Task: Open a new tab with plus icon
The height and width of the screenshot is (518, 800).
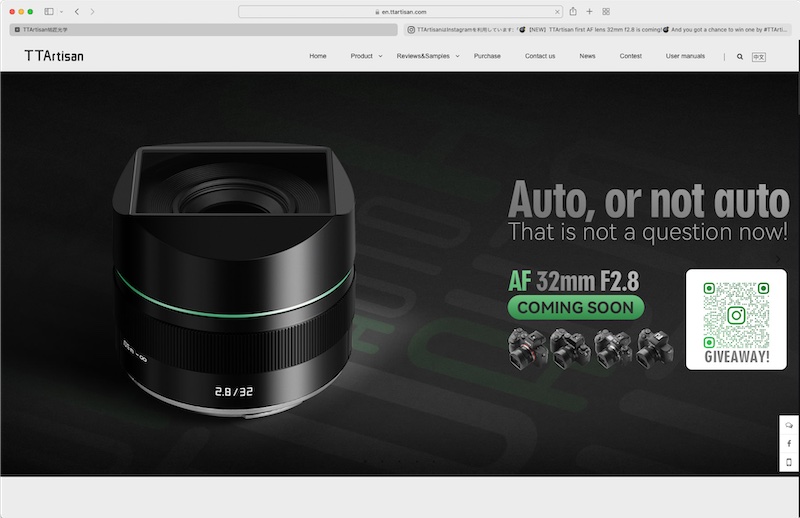Action: pos(589,11)
